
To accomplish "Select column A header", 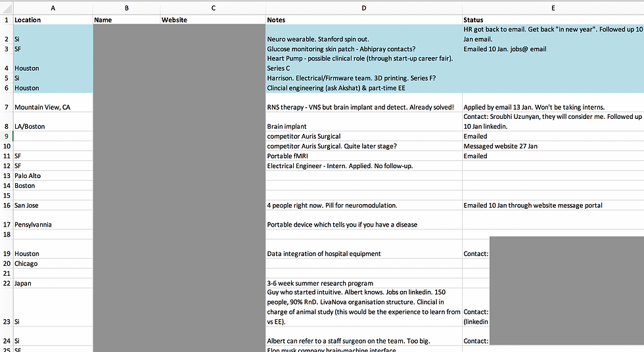I will click(53, 8).
